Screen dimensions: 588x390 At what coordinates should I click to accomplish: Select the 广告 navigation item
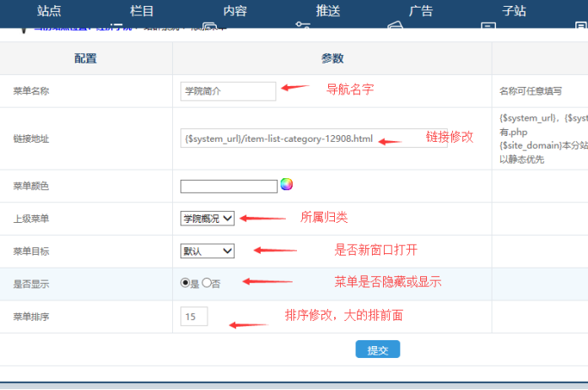[x=421, y=11]
